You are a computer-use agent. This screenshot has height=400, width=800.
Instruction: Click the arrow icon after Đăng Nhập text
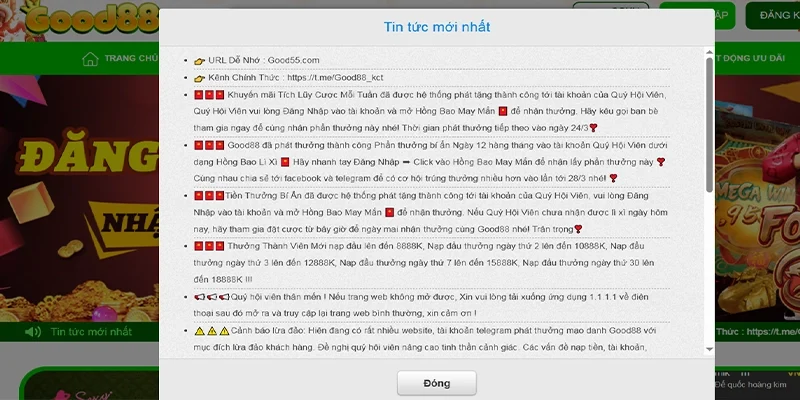tap(407, 162)
